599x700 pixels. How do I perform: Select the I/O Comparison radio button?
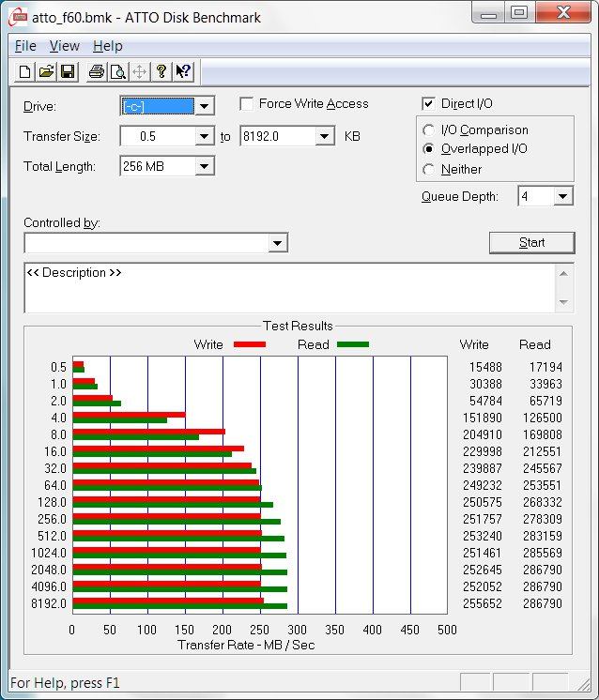[428, 129]
